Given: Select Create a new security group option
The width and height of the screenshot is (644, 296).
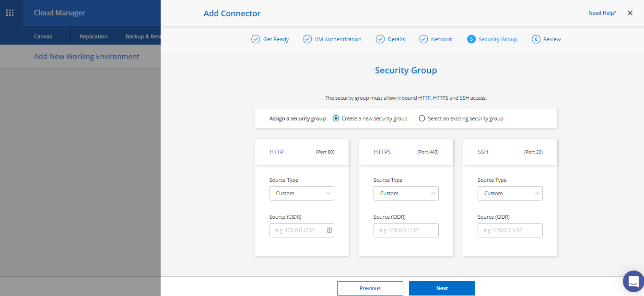Looking at the screenshot, I should click(336, 118).
